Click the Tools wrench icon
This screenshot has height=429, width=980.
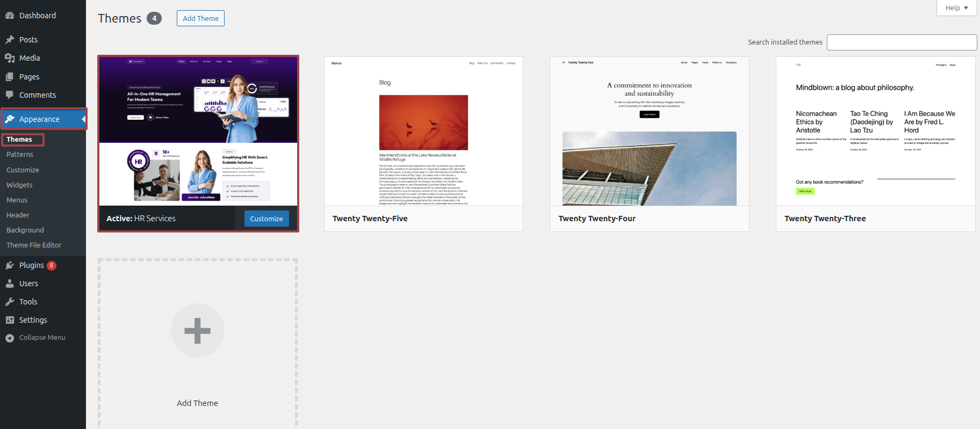10,302
